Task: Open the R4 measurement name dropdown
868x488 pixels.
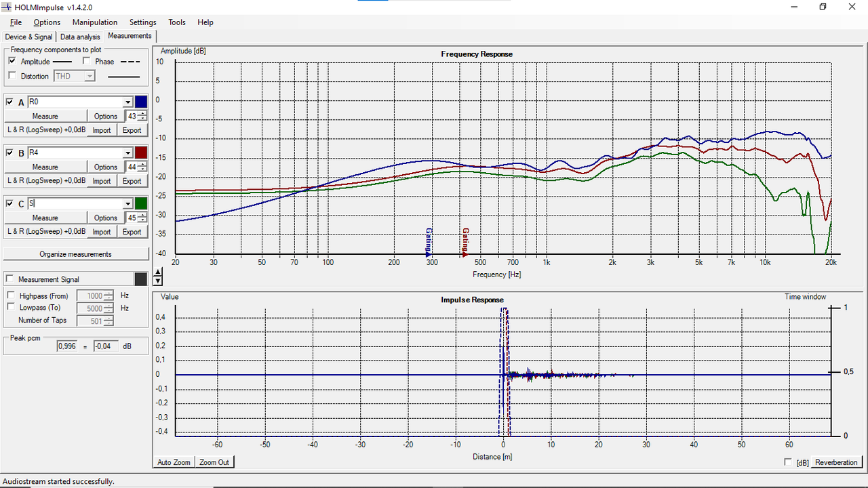Action: (x=127, y=153)
